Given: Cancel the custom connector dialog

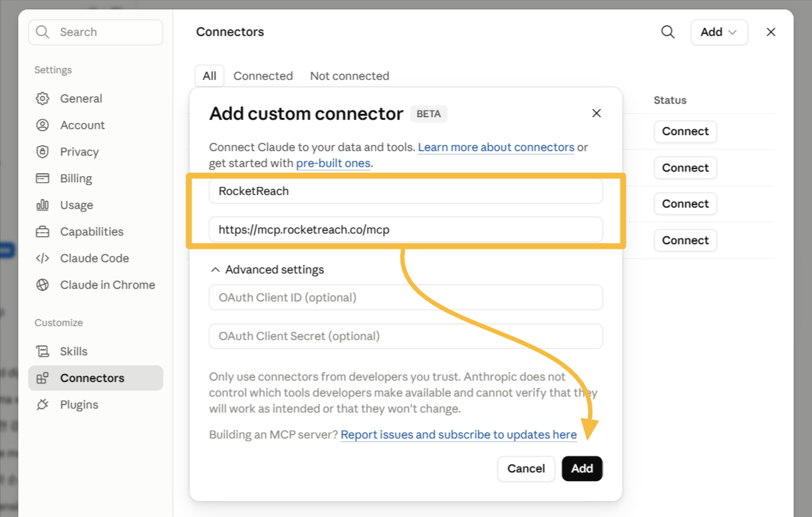Looking at the screenshot, I should coord(526,468).
